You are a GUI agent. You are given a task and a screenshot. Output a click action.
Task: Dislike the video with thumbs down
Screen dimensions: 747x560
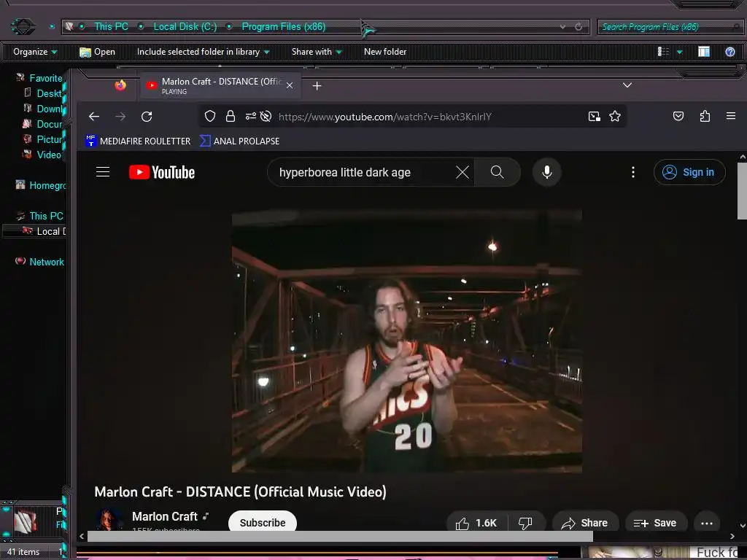pyautogui.click(x=526, y=523)
